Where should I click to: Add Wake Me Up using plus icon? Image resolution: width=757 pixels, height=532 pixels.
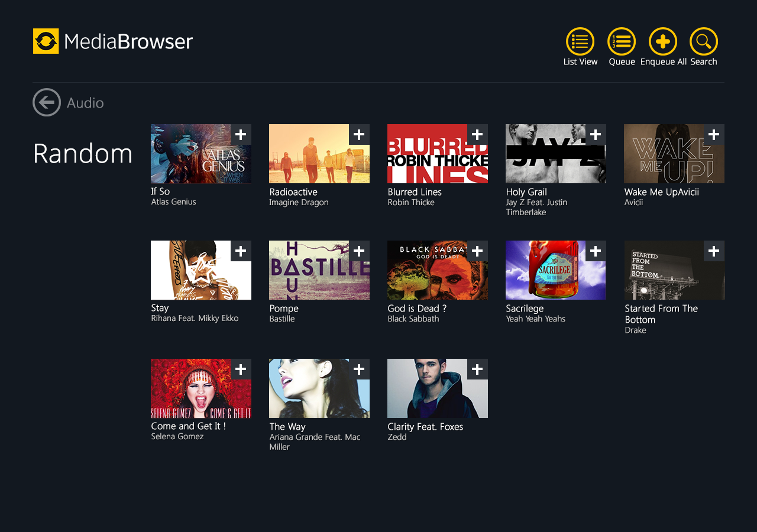[x=714, y=135]
